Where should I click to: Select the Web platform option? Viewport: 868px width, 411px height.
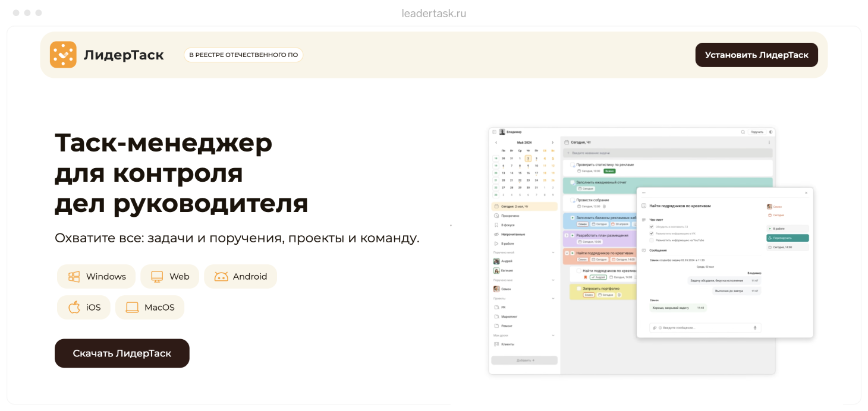[169, 276]
